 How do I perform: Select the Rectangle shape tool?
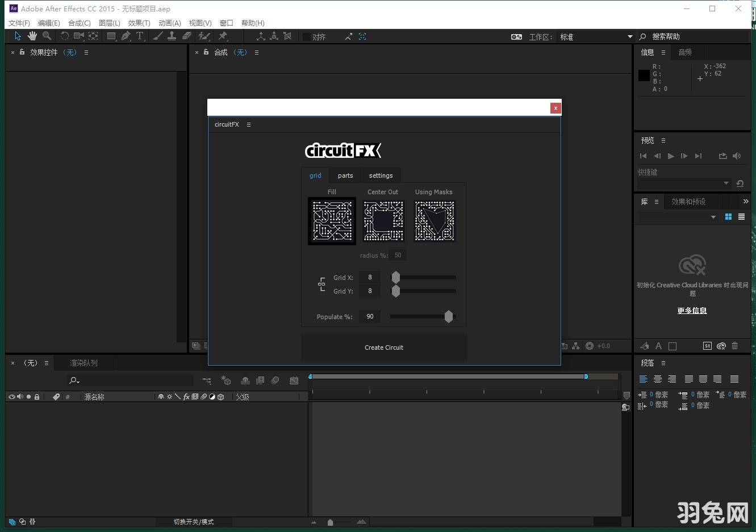[111, 36]
